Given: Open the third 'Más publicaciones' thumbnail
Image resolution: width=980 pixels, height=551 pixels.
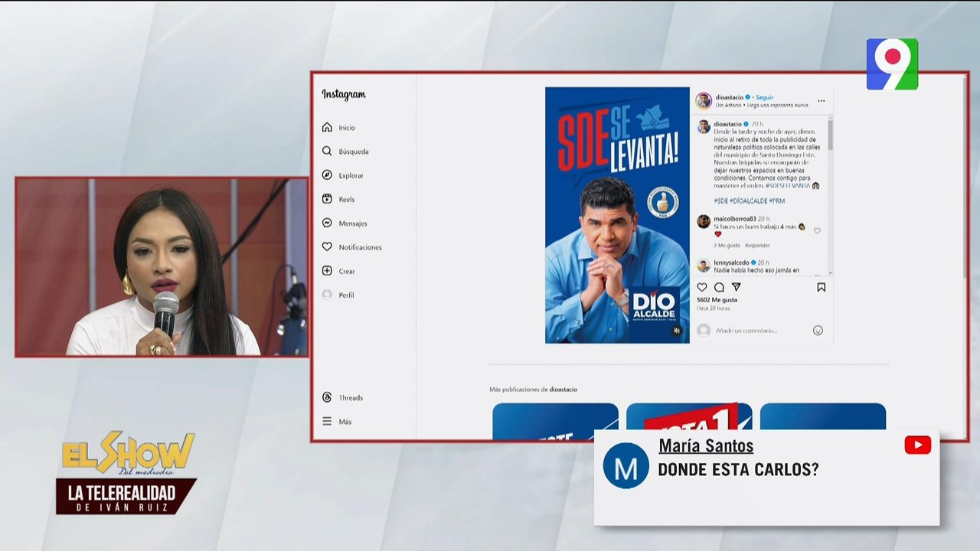Looking at the screenshot, I should [823, 422].
